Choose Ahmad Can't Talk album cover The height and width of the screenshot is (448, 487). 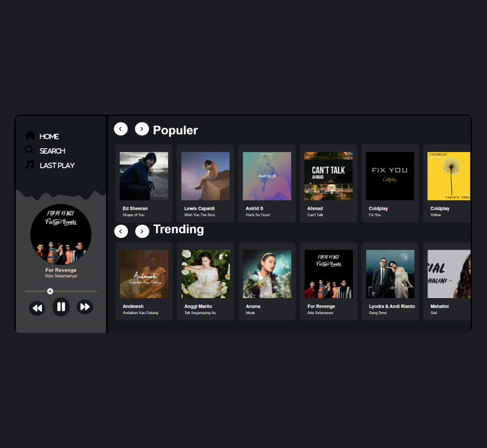[x=329, y=176]
